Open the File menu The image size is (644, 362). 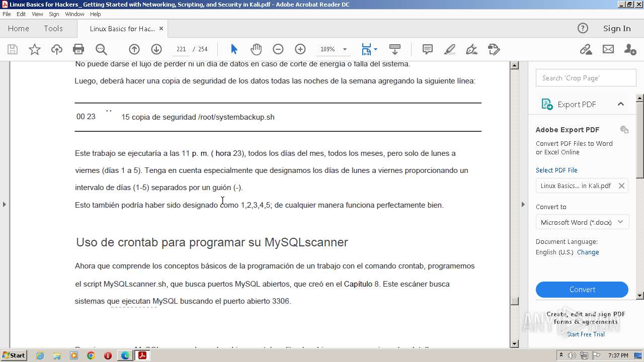[x=7, y=14]
